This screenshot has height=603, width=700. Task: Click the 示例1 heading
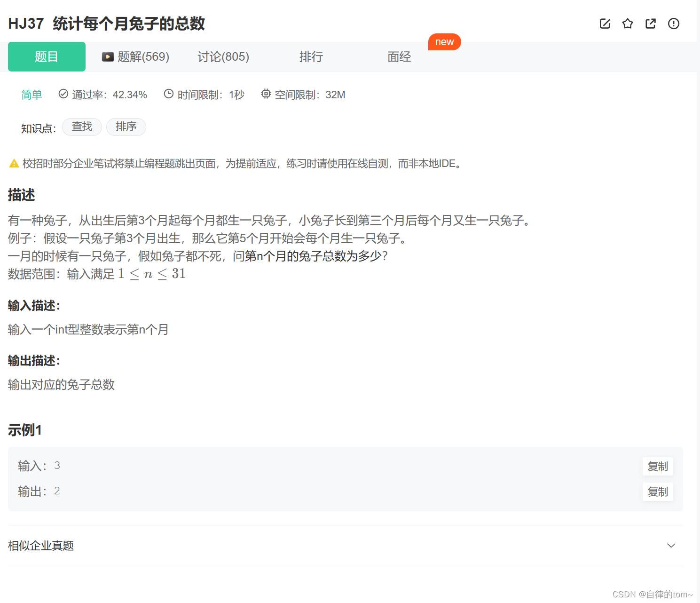(x=25, y=430)
